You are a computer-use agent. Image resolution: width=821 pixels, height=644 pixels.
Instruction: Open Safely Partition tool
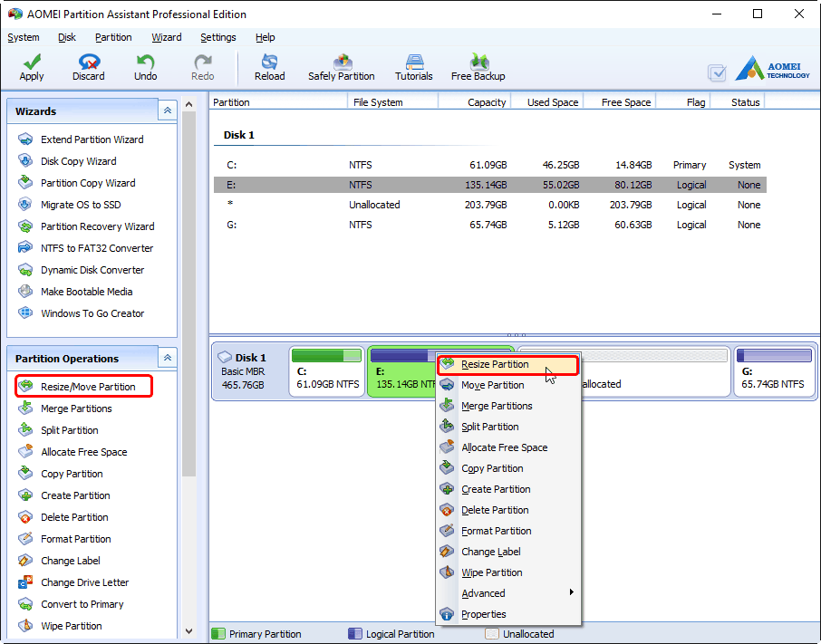(x=341, y=68)
